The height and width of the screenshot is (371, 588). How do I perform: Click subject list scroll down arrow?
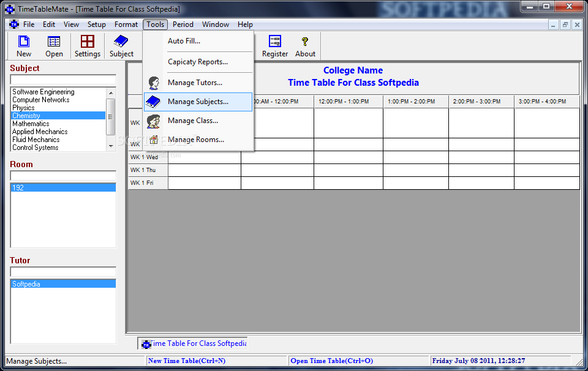click(111, 146)
